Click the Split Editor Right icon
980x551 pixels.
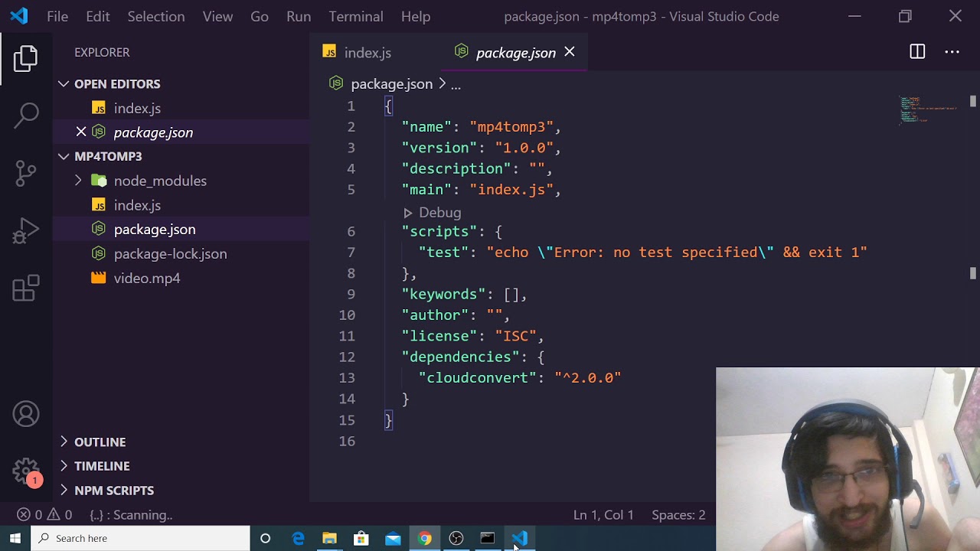[916, 52]
